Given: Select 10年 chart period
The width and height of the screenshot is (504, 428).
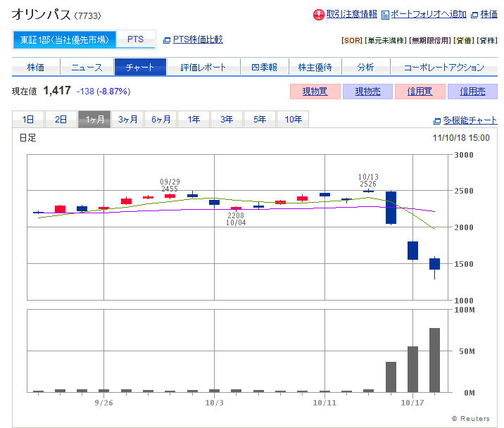Looking at the screenshot, I should point(293,119).
